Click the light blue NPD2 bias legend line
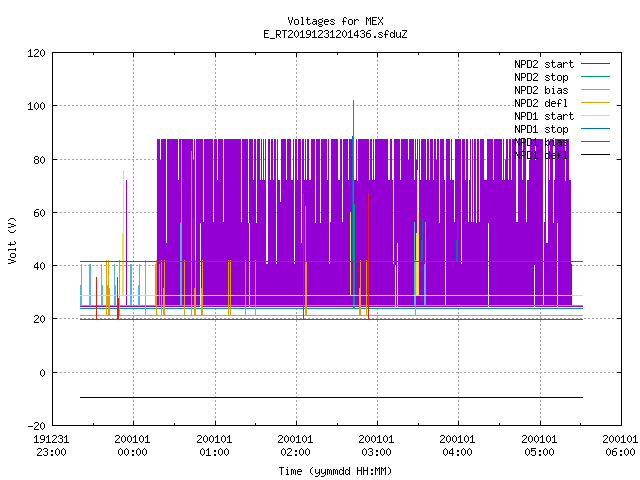Viewport: 640px width, 480px height. pyautogui.click(x=595, y=89)
